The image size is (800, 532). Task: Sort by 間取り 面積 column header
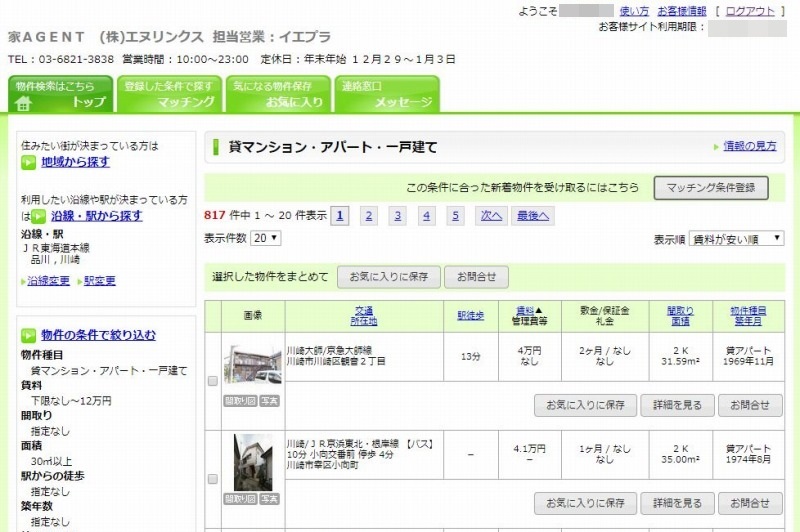680,316
